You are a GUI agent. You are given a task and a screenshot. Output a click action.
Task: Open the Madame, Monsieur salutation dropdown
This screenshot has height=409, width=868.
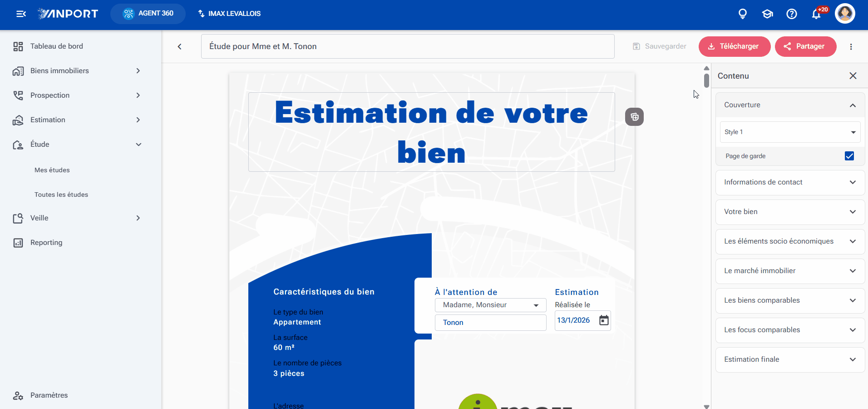(491, 305)
